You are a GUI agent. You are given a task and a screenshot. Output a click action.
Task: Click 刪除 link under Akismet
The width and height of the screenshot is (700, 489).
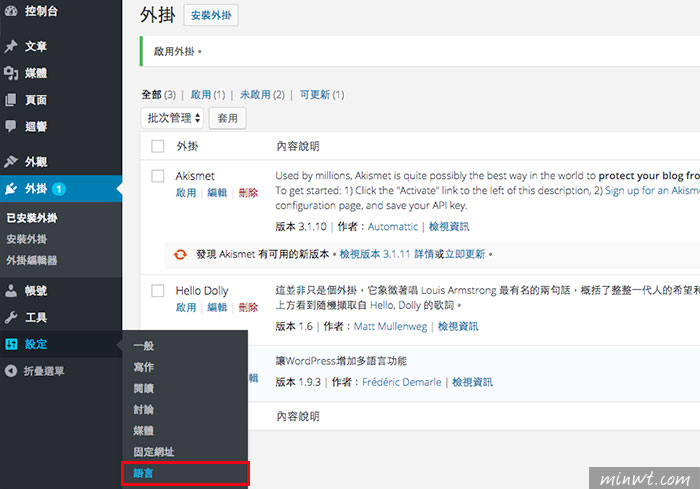(x=248, y=192)
